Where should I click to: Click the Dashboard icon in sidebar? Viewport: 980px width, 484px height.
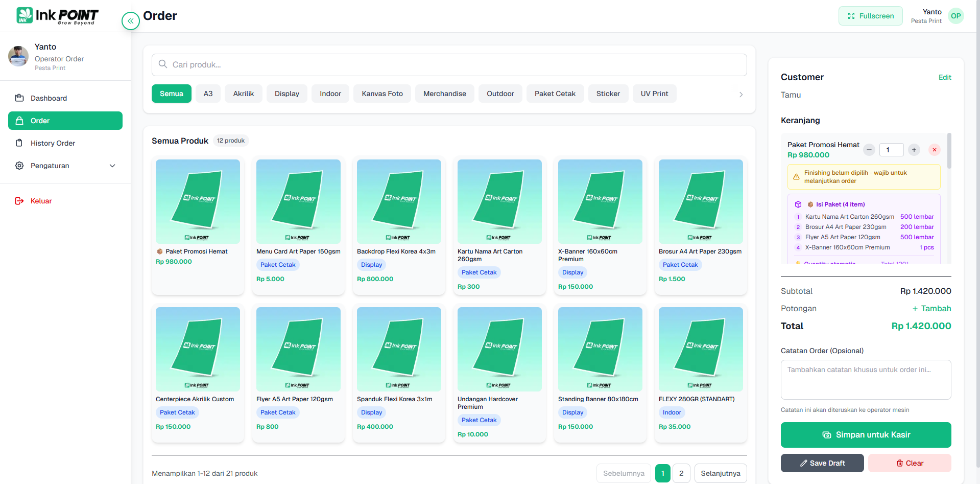click(19, 98)
